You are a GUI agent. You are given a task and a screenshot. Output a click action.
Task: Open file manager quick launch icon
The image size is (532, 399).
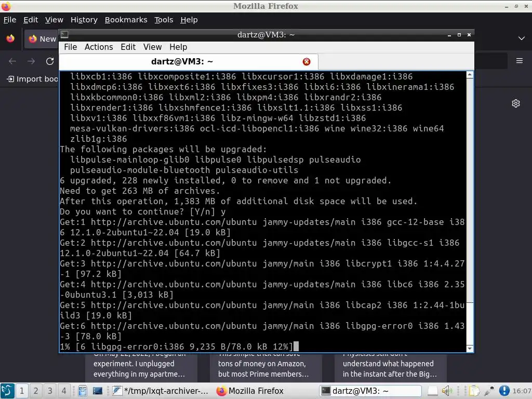83,391
